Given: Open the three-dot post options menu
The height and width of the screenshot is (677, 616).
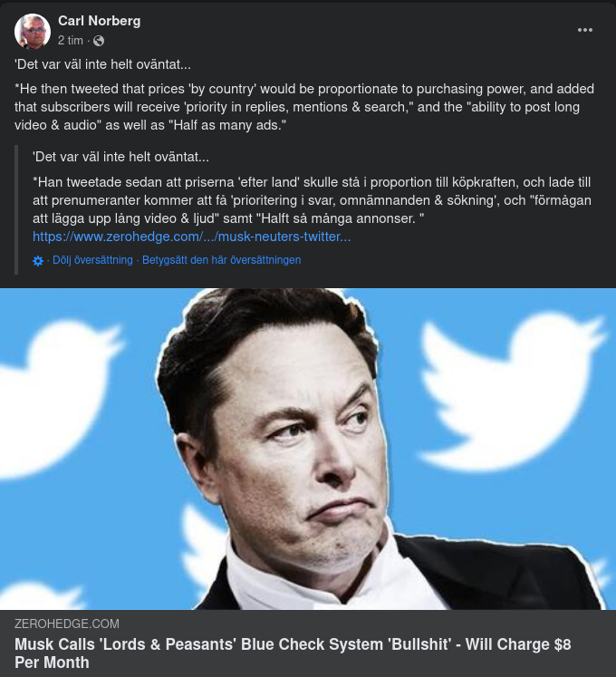Looking at the screenshot, I should tap(585, 29).
